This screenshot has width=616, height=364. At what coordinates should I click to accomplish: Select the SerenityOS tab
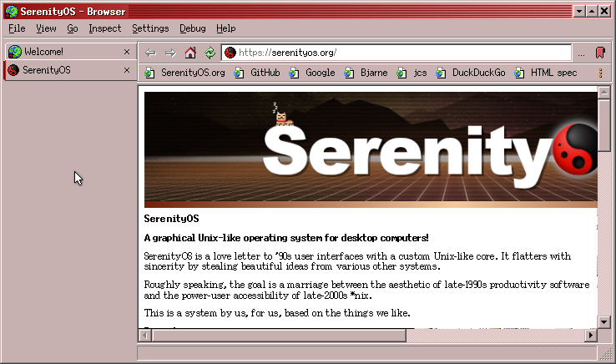click(70, 70)
